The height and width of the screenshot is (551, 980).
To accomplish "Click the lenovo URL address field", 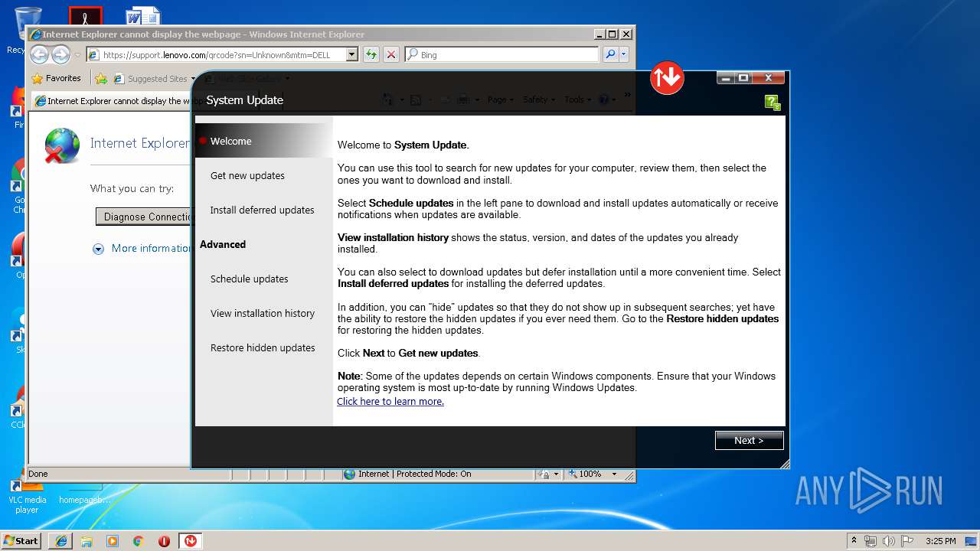I will click(x=223, y=54).
